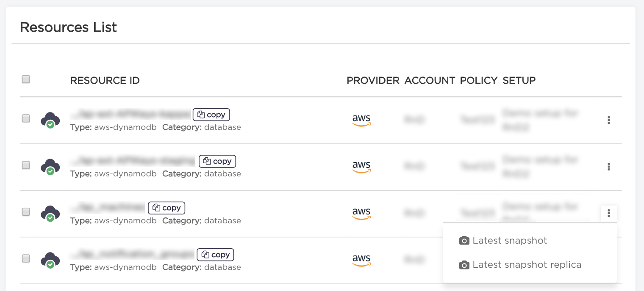Click AWS provider logo in fourth row

point(361,260)
